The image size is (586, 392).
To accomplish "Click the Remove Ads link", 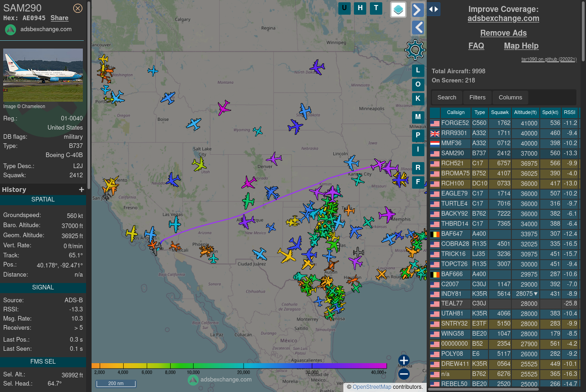I will (x=504, y=33).
